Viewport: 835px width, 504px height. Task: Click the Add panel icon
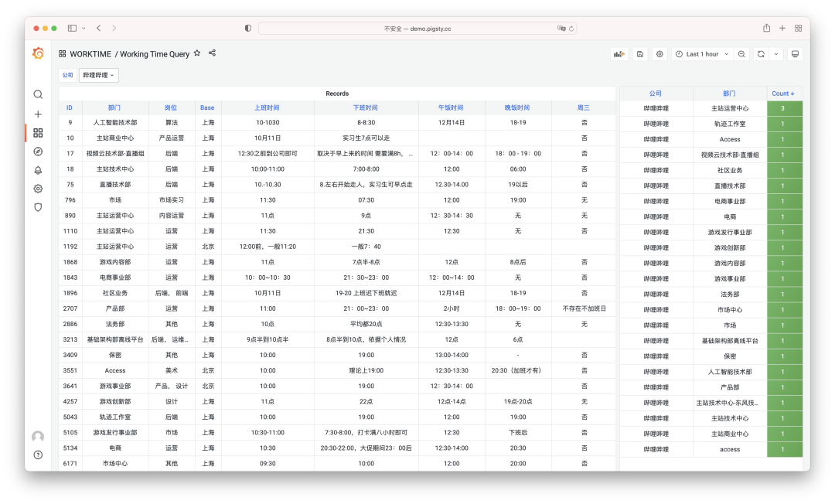(x=619, y=54)
